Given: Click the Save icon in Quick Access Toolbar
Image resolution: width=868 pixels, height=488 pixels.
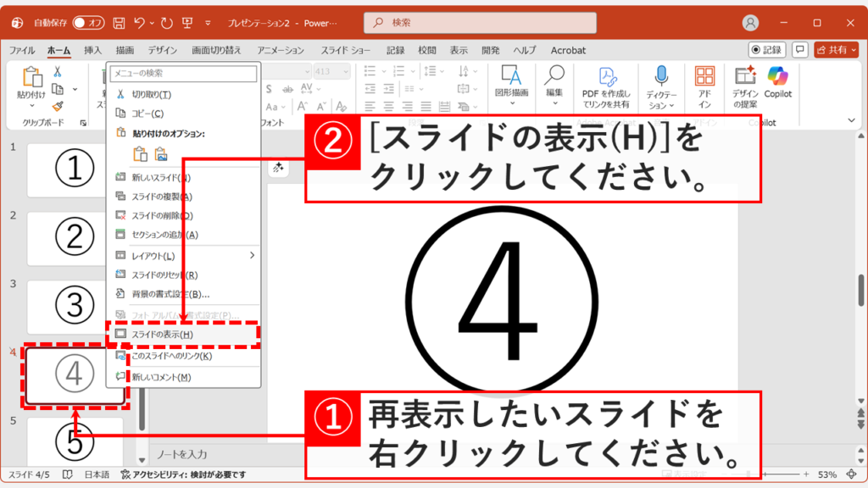Looking at the screenshot, I should coord(120,22).
